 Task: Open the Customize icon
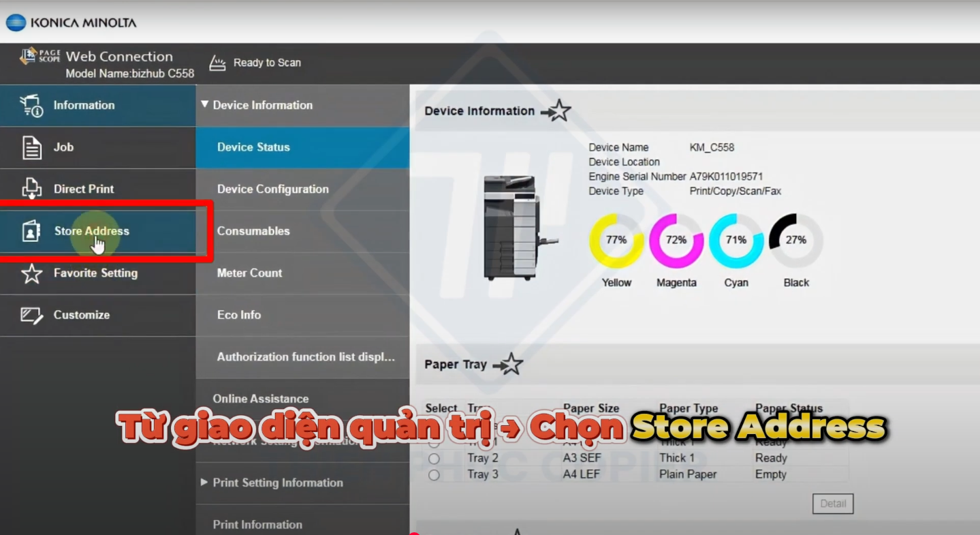click(32, 315)
